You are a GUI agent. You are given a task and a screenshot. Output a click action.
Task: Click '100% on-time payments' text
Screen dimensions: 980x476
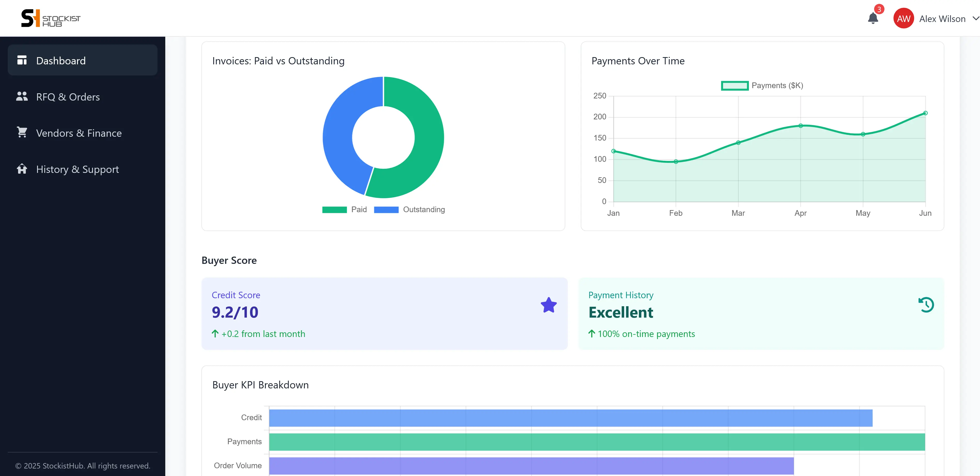click(x=646, y=334)
